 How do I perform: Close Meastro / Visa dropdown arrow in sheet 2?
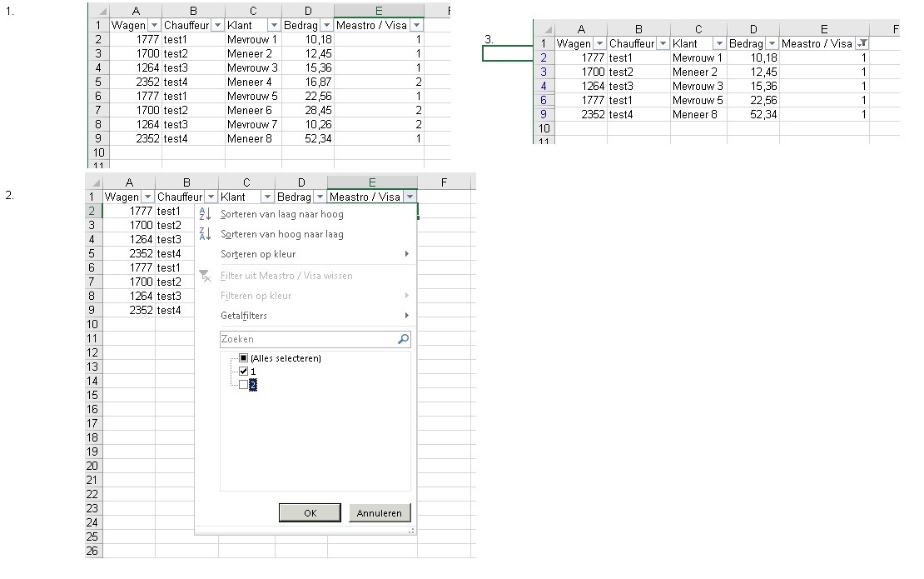(410, 197)
